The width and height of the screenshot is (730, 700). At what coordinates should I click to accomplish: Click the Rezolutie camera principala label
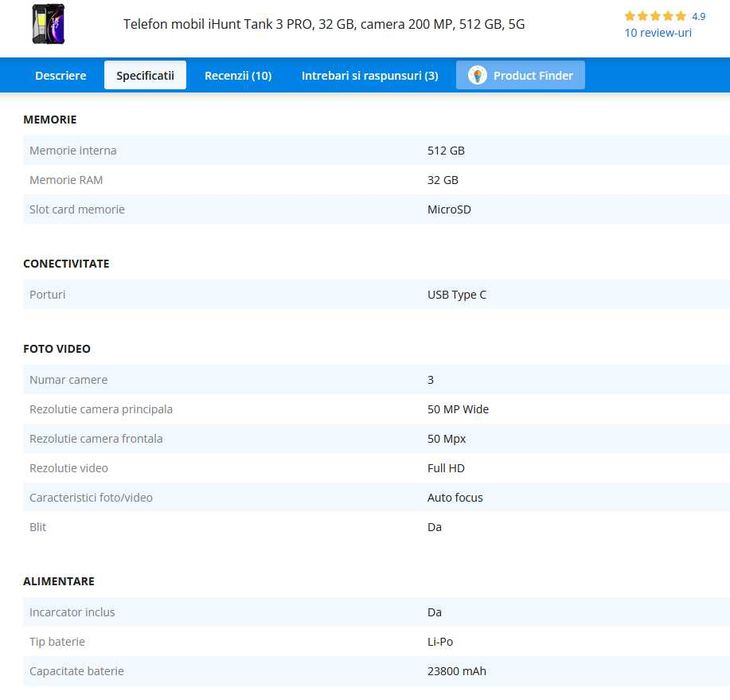(x=101, y=409)
